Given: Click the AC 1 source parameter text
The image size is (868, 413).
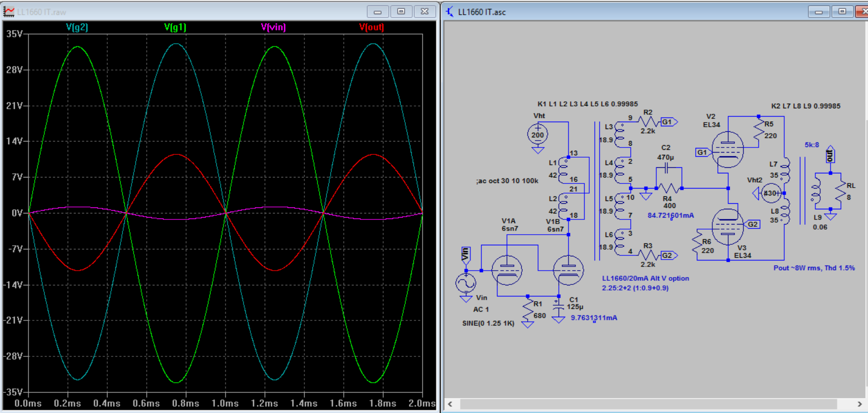Looking at the screenshot, I should point(481,309).
